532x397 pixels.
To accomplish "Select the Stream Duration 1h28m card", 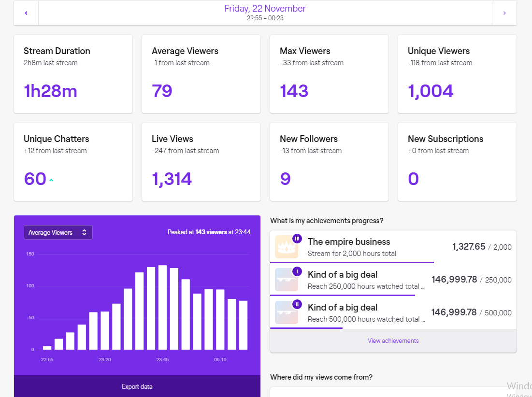I will point(73,74).
